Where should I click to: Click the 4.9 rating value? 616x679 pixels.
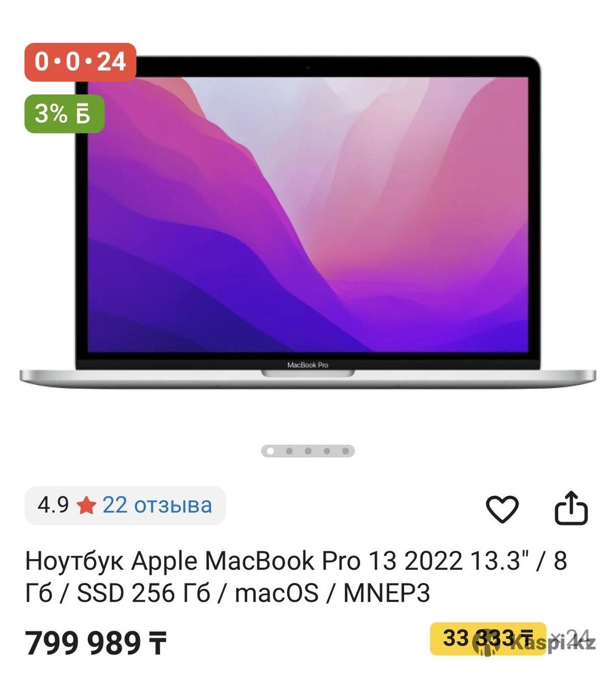(x=53, y=505)
